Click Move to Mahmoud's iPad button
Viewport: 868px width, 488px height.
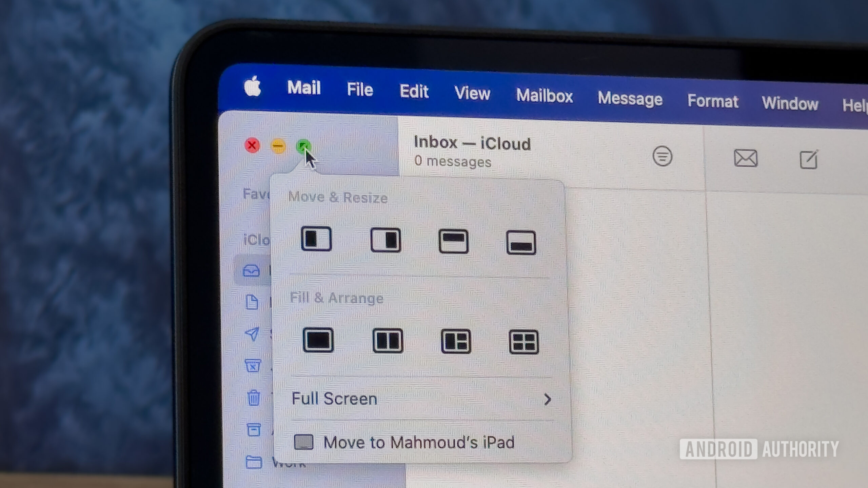tap(418, 442)
